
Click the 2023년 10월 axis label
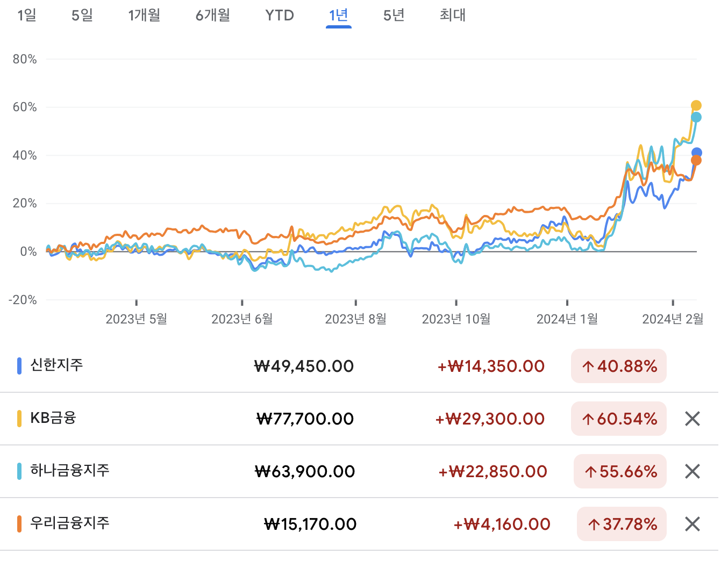pyautogui.click(x=456, y=319)
